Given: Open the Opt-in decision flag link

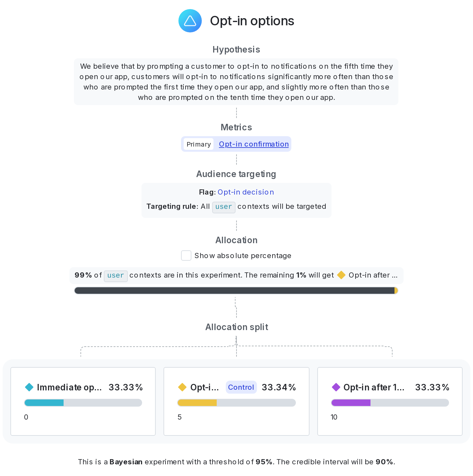Looking at the screenshot, I should 246,192.
